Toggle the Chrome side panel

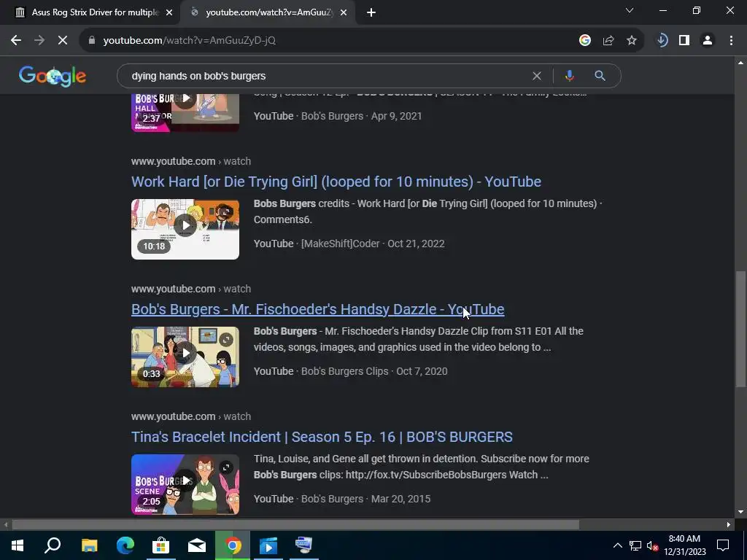coord(684,41)
